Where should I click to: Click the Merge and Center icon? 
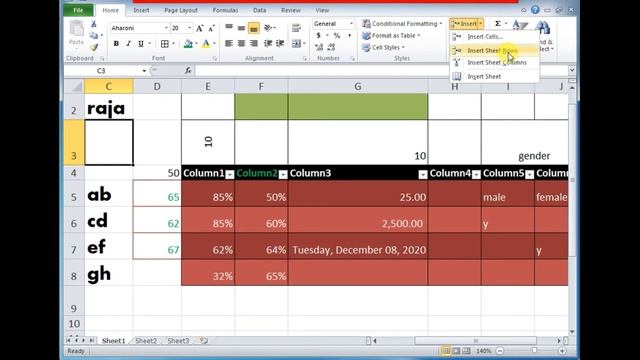(x=296, y=43)
